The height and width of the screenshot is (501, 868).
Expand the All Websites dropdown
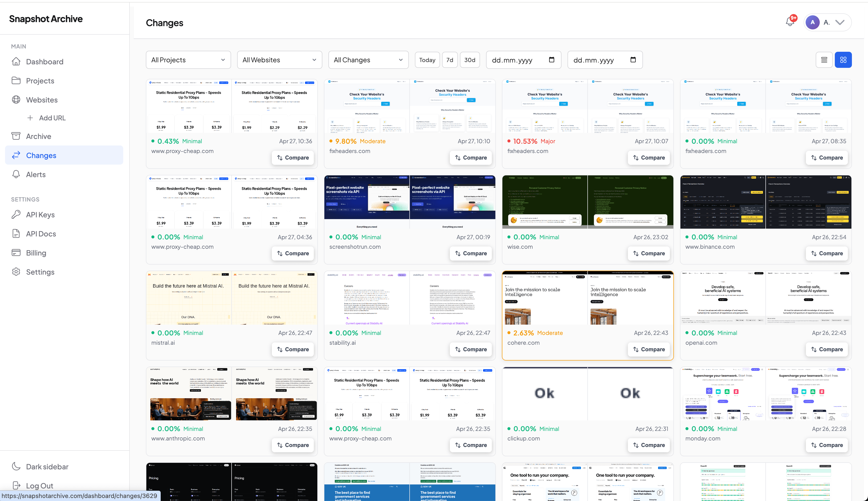(279, 60)
